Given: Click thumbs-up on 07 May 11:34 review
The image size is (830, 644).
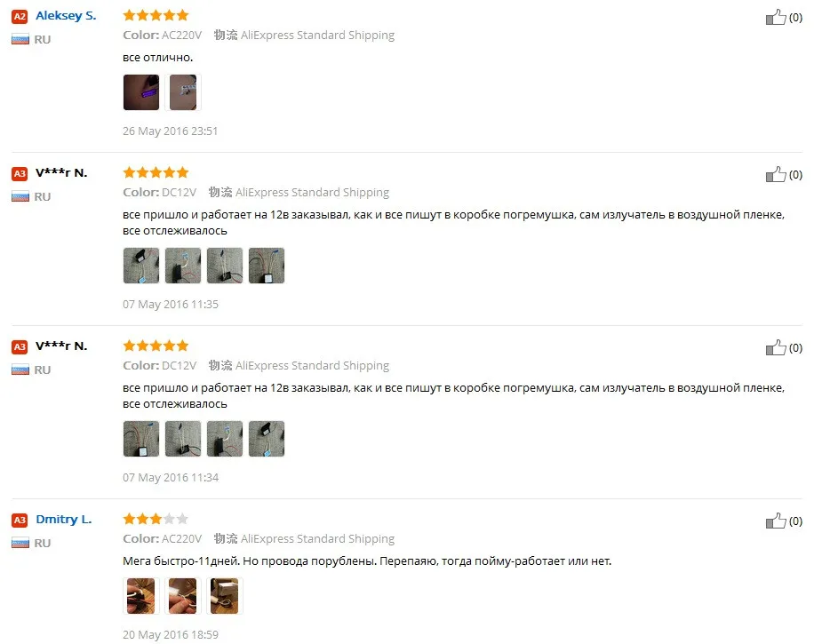Looking at the screenshot, I should (776, 347).
